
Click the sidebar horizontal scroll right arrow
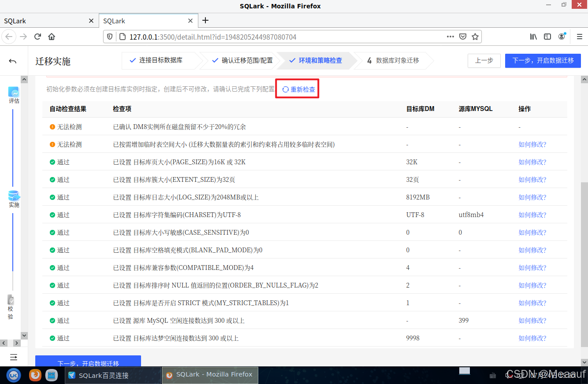click(16, 343)
